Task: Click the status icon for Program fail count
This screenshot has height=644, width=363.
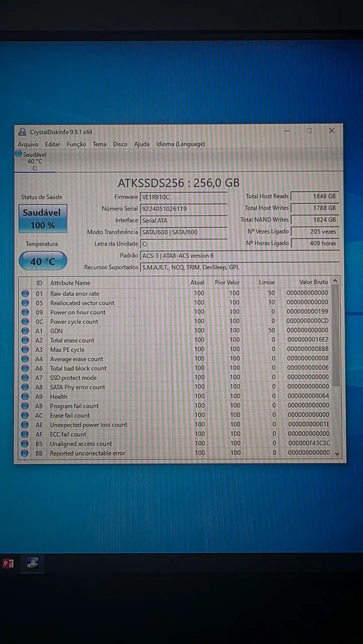Action: [x=25, y=406]
